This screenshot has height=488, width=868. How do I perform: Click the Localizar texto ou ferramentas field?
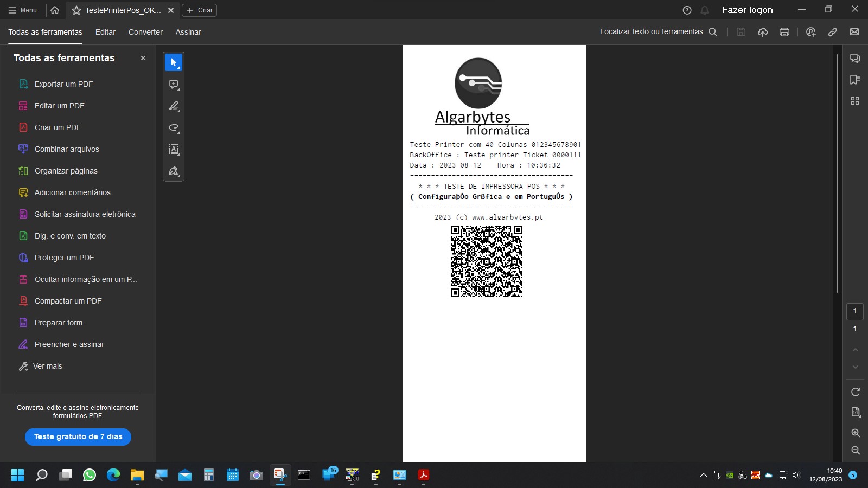[x=651, y=32]
